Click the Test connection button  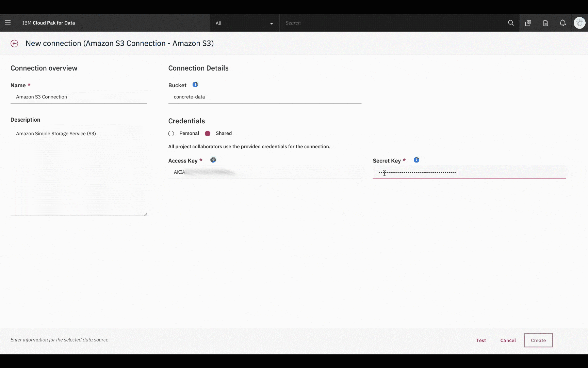coord(481,340)
